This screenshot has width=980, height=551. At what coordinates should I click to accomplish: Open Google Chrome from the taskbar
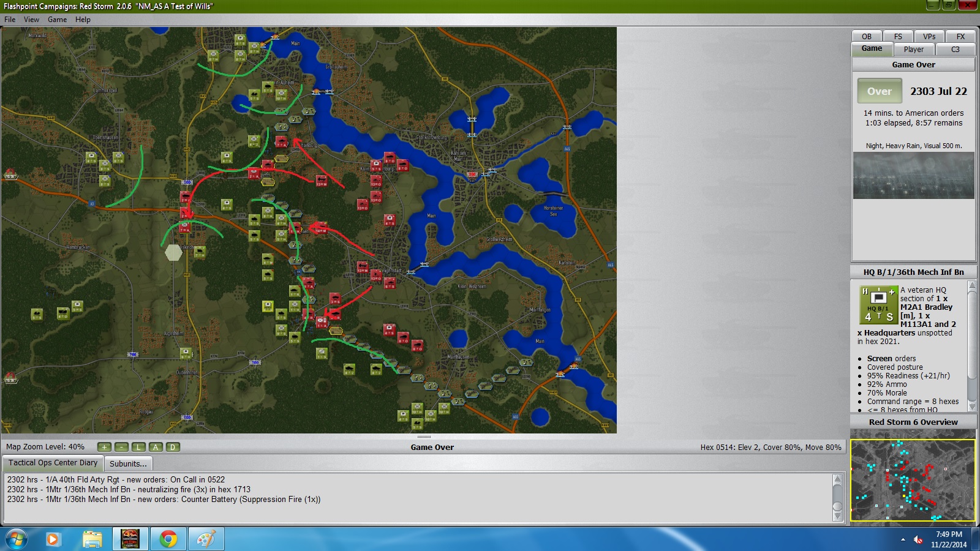[x=168, y=539]
